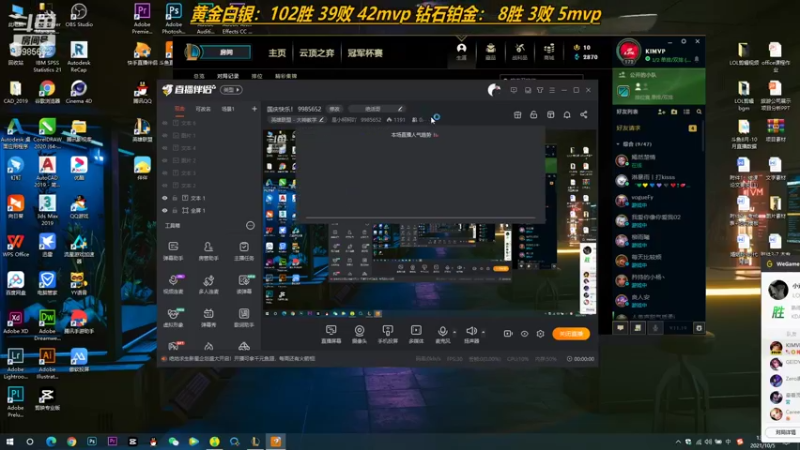Click the cover field with pencil icon
Viewport: 800px width, 450px height.
377,109
